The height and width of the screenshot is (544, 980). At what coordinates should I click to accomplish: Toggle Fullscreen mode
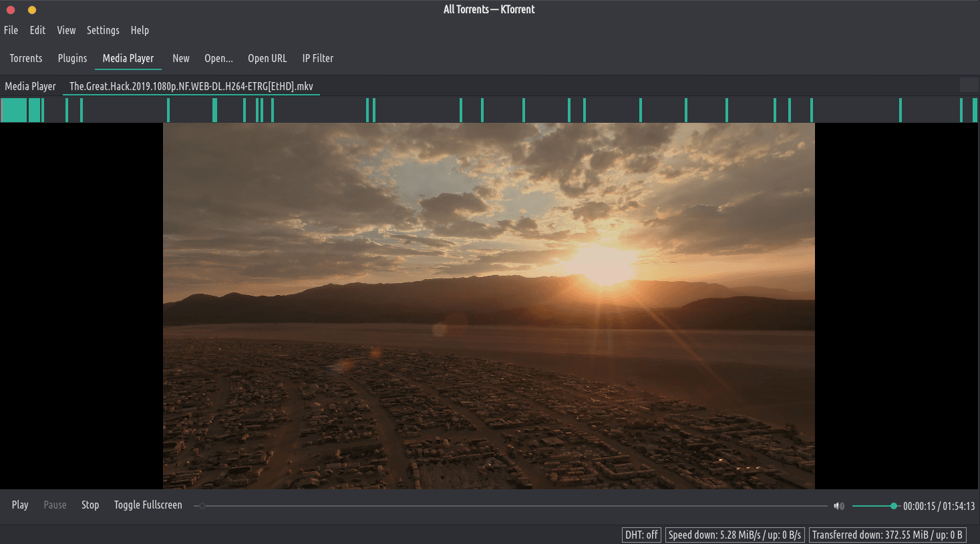148,505
